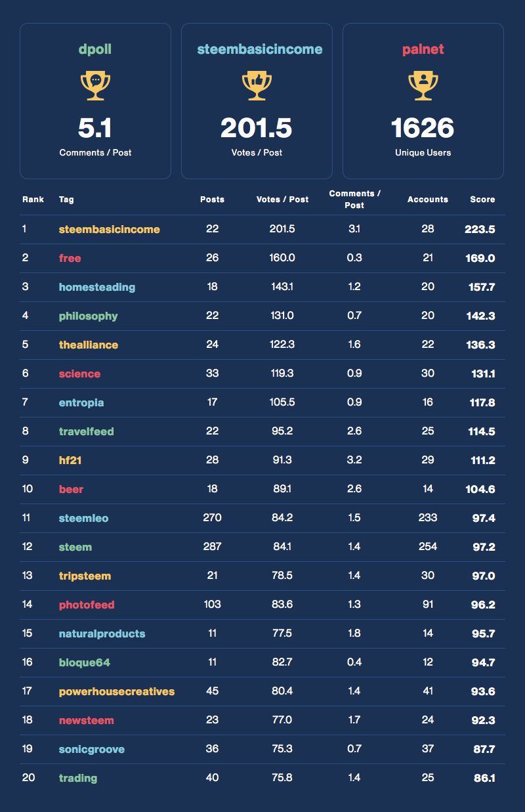525x812 pixels.
Task: Open the steembasicincome tag in row 1
Action: (109, 230)
